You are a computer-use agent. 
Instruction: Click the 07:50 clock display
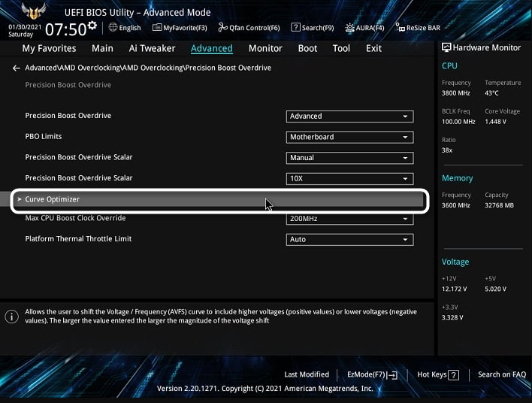click(66, 29)
